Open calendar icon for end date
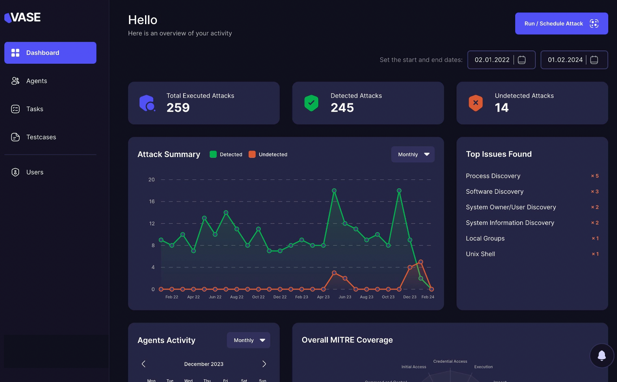This screenshot has width=617, height=382. pos(594,60)
